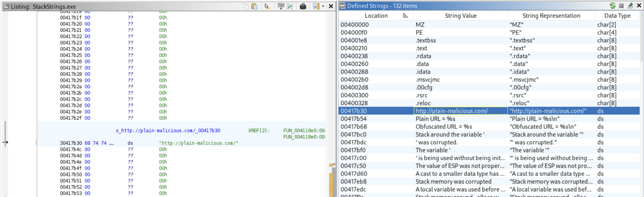Click the Defined Strings panel title icon

coord(342,6)
